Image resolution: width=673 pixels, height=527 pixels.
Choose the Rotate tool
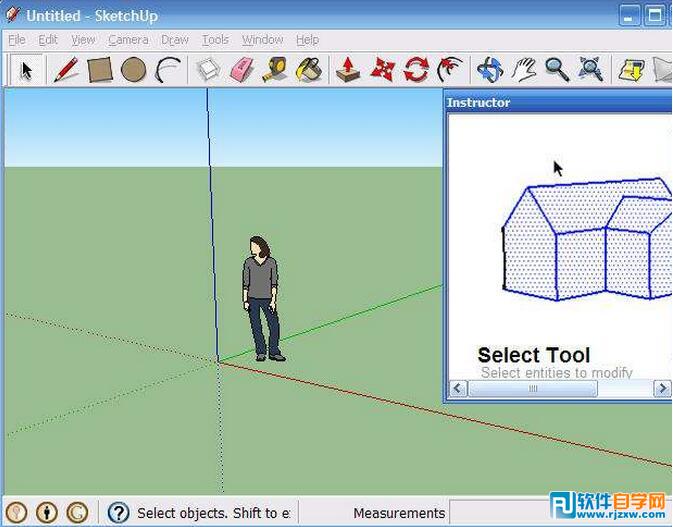(x=416, y=70)
